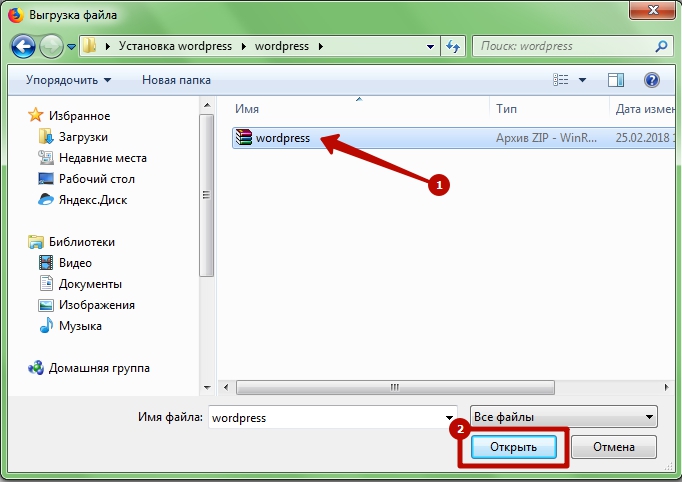Click the 'Недавние места' icon
Screen dimensions: 682x482
tap(46, 157)
